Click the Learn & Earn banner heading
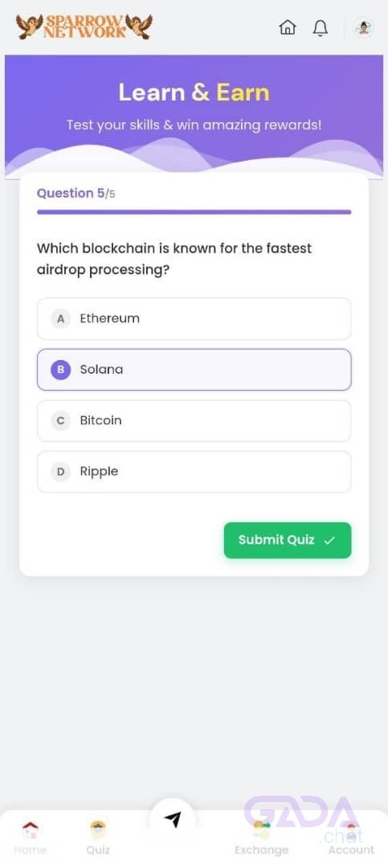Screen dimensions: 388x868 coord(194,92)
